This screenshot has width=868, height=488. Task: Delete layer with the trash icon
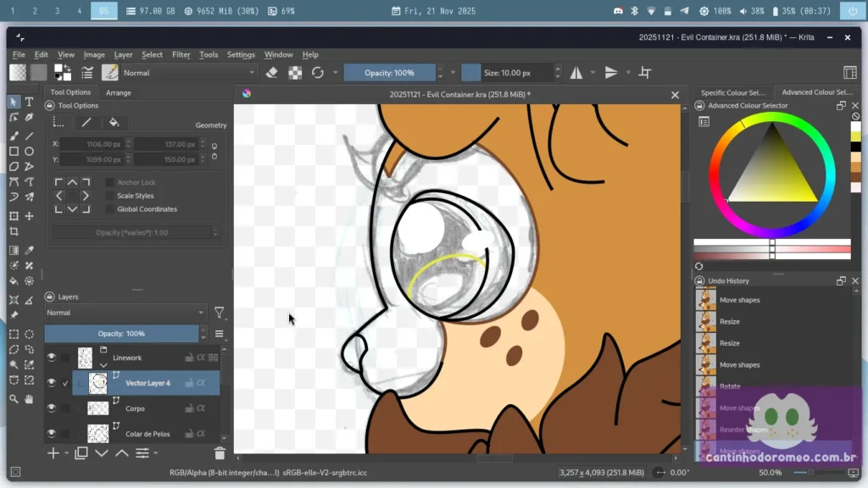[x=220, y=453]
